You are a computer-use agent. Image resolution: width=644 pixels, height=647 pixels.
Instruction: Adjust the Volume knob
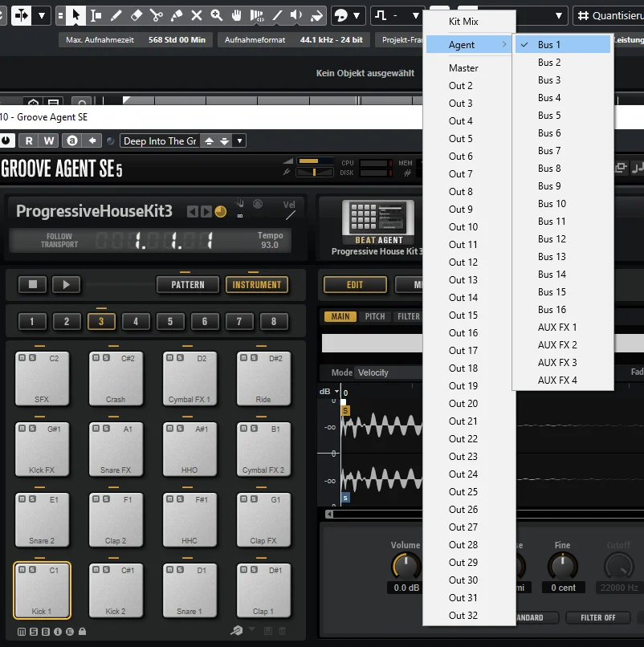[x=406, y=567]
